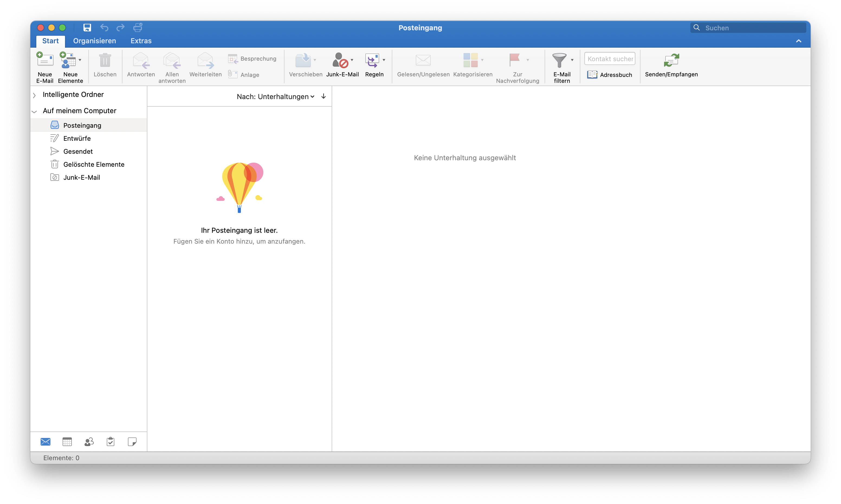Open the Extras tab

coord(141,41)
